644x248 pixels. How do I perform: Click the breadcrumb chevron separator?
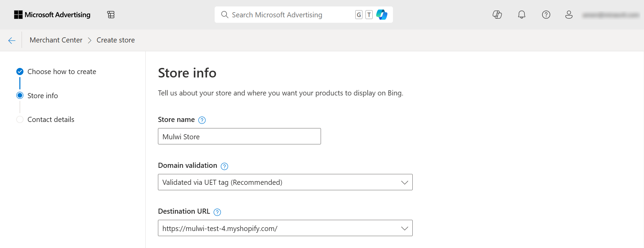[x=90, y=40]
